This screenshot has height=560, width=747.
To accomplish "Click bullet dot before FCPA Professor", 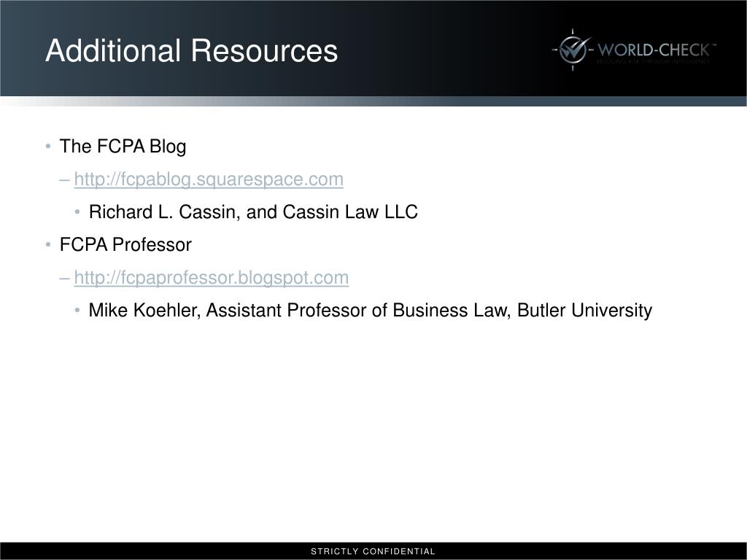I will (48, 245).
